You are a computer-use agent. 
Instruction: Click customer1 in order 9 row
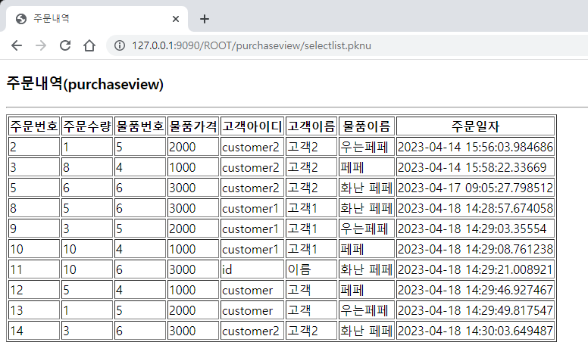tap(252, 229)
